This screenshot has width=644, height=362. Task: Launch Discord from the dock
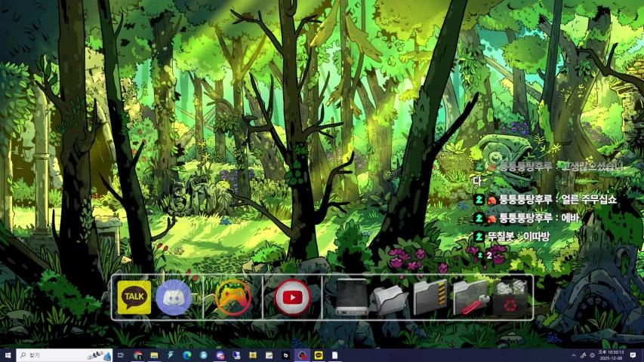(x=174, y=298)
